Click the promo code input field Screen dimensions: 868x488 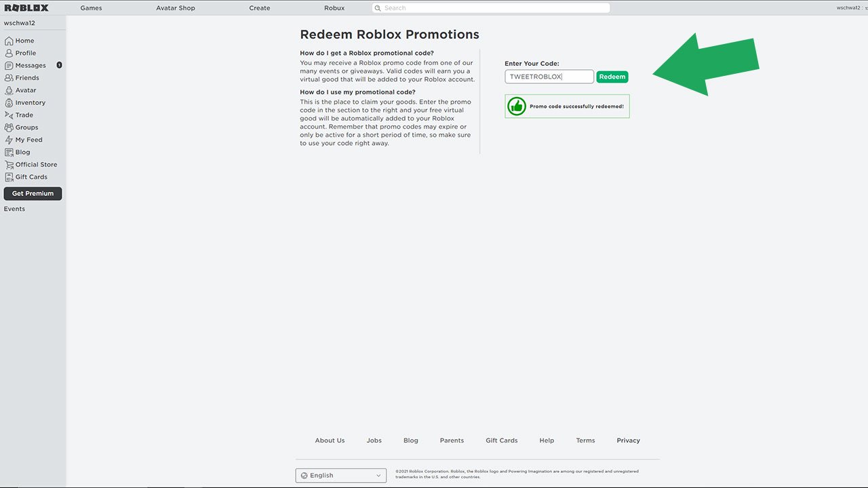[x=549, y=77]
